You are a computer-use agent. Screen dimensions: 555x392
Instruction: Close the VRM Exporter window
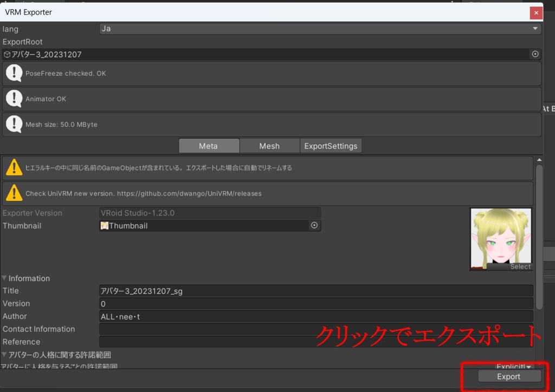tap(536, 13)
